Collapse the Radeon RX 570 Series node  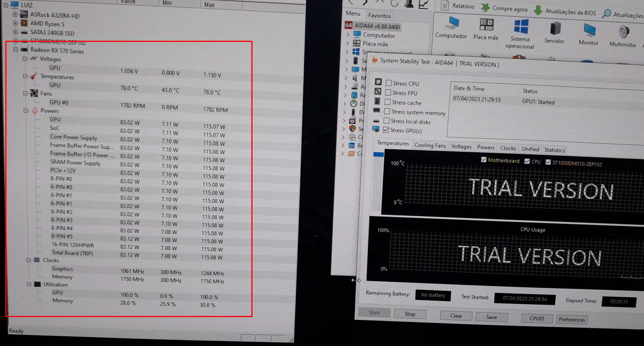point(15,49)
